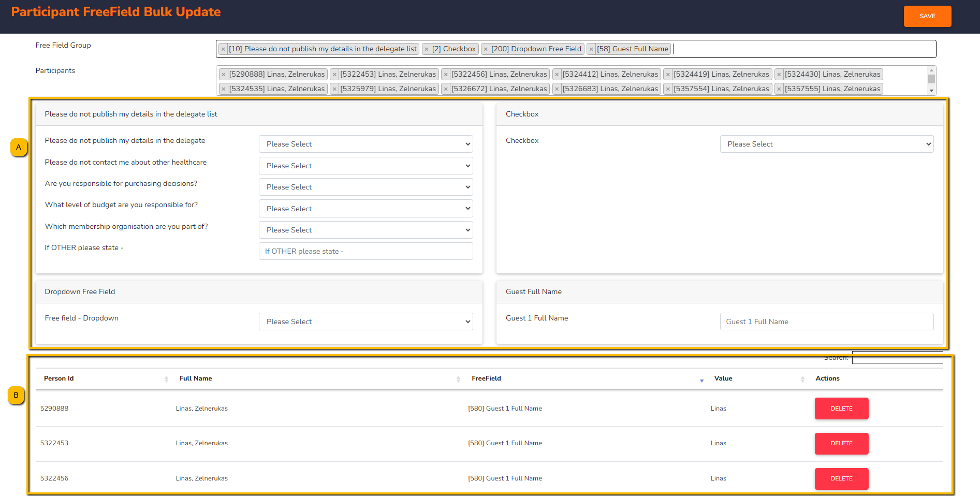Expand the Checkbox Please Select dropdown
980x496 pixels.
tap(826, 144)
